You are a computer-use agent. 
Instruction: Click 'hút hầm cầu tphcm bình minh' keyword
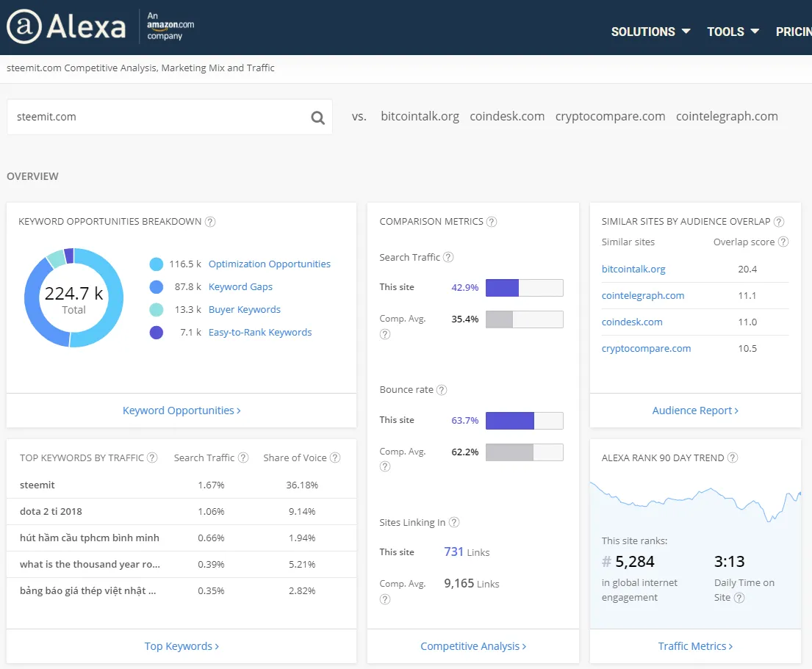90,538
